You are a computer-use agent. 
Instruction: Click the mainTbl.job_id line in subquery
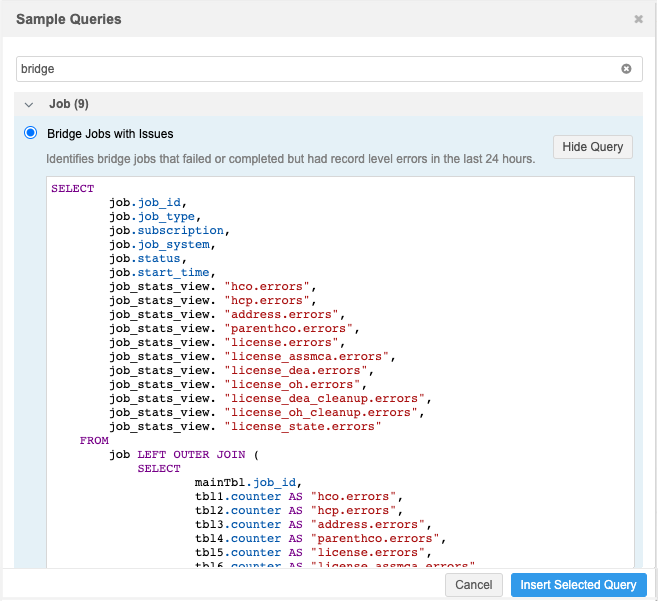(x=248, y=482)
